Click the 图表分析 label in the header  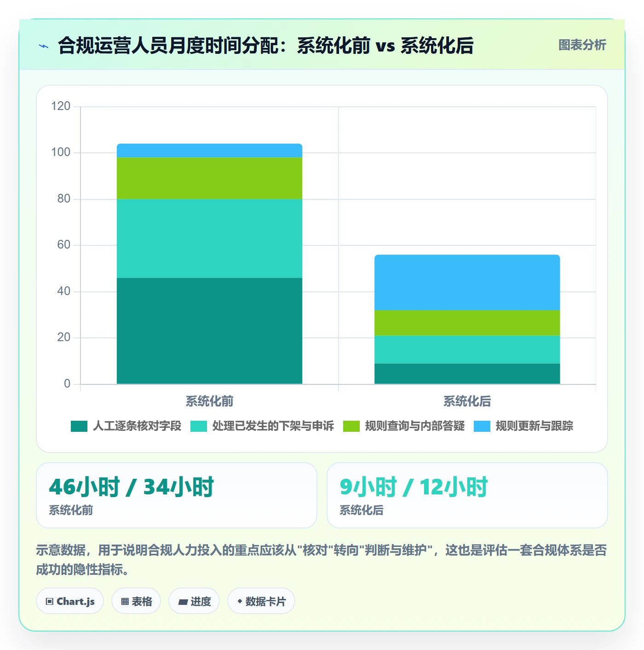(x=582, y=45)
